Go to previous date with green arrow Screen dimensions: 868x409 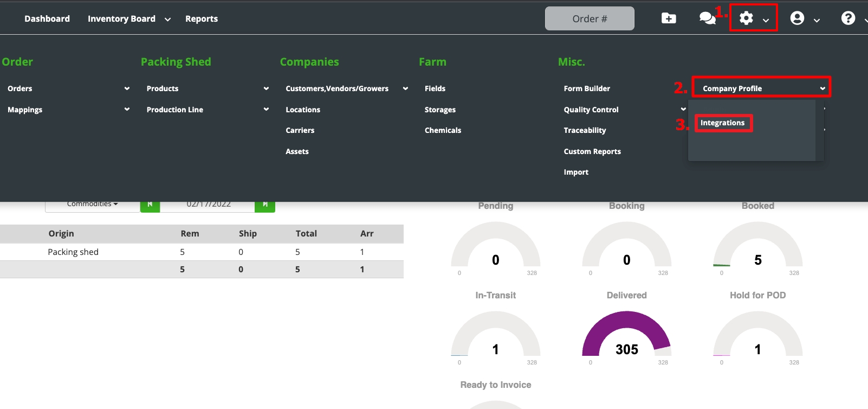point(150,205)
